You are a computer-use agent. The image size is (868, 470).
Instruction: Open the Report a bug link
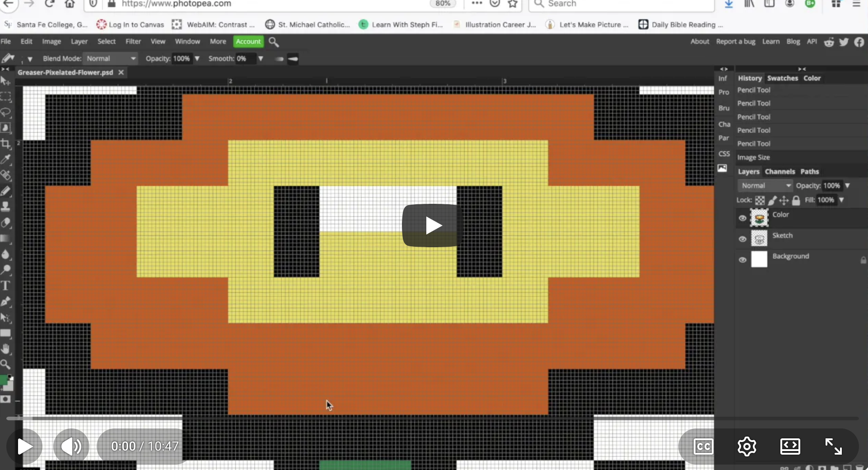[x=736, y=42]
